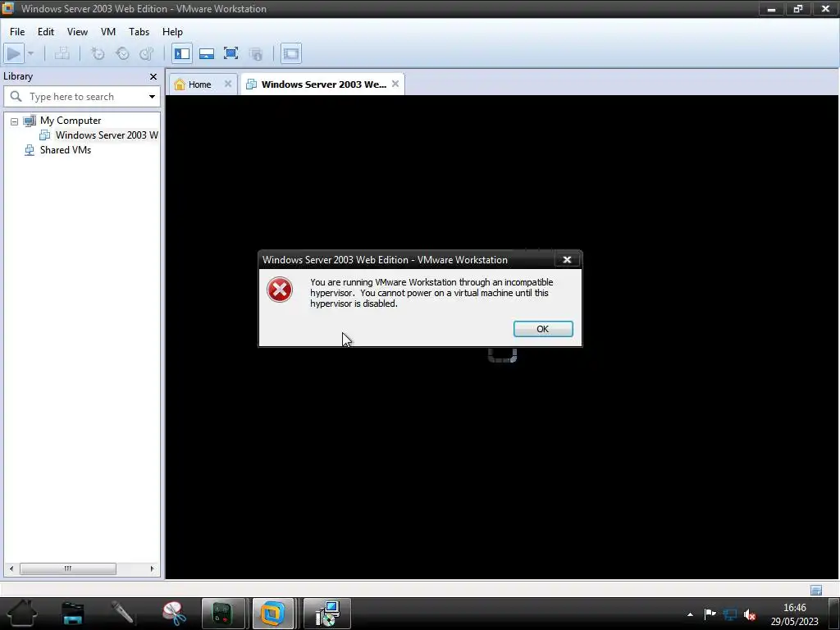
Task: Click the Action Center flag tray icon
Action: (710, 614)
